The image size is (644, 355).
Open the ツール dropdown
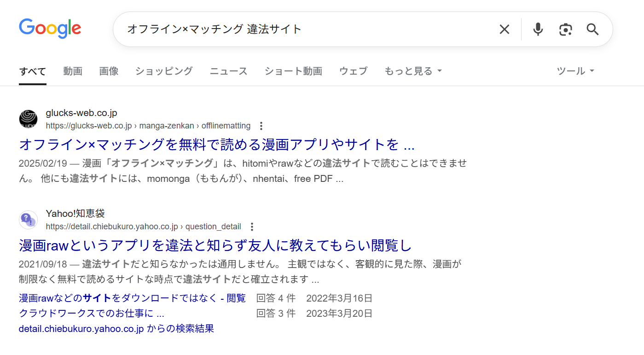tap(575, 71)
